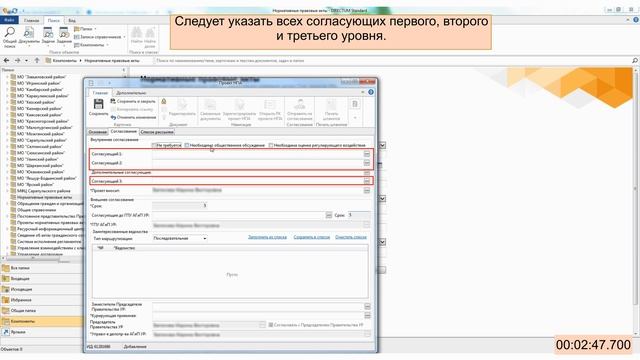Screen dimensions: 640x360
Task: Tick the Не требуется checkbox
Action: click(x=154, y=145)
